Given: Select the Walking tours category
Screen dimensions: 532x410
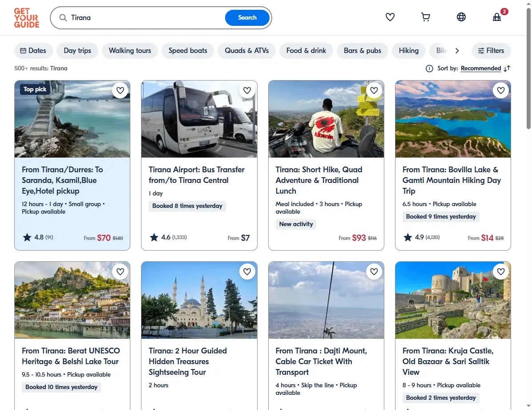Looking at the screenshot, I should tap(130, 51).
